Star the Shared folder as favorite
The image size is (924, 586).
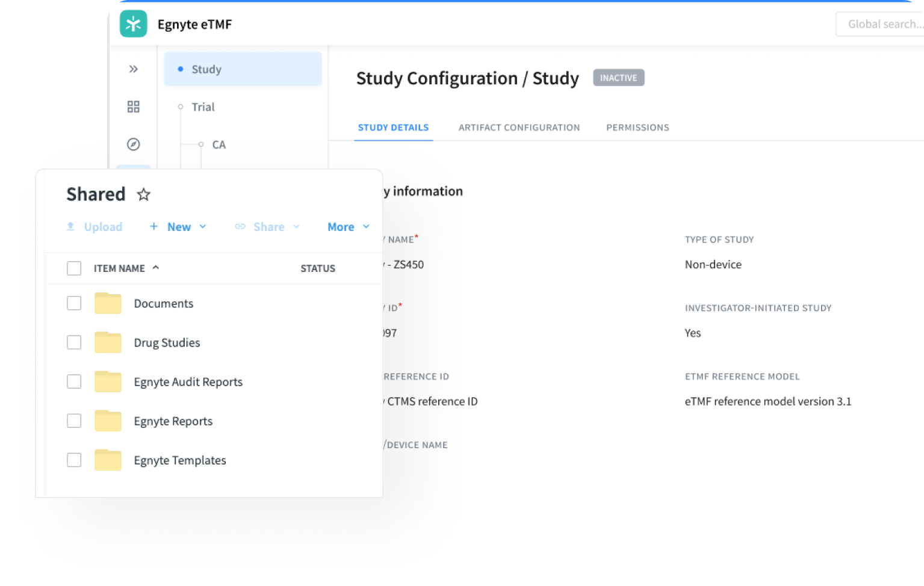coord(143,195)
